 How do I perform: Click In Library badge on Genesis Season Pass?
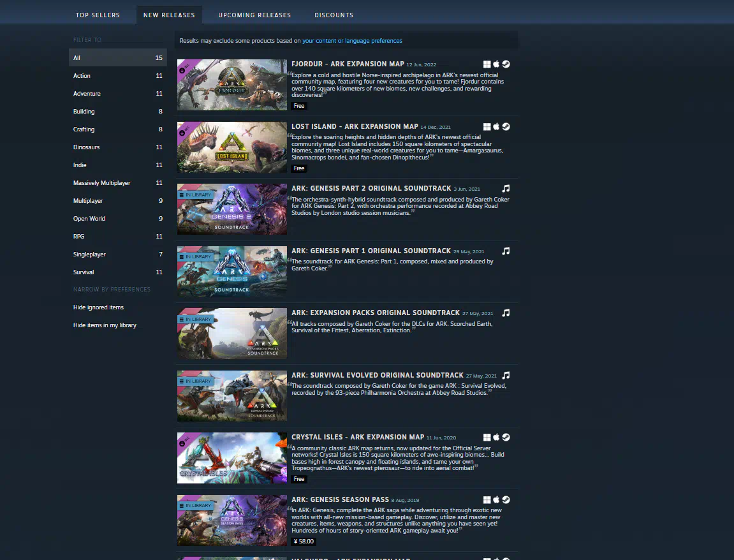click(195, 506)
